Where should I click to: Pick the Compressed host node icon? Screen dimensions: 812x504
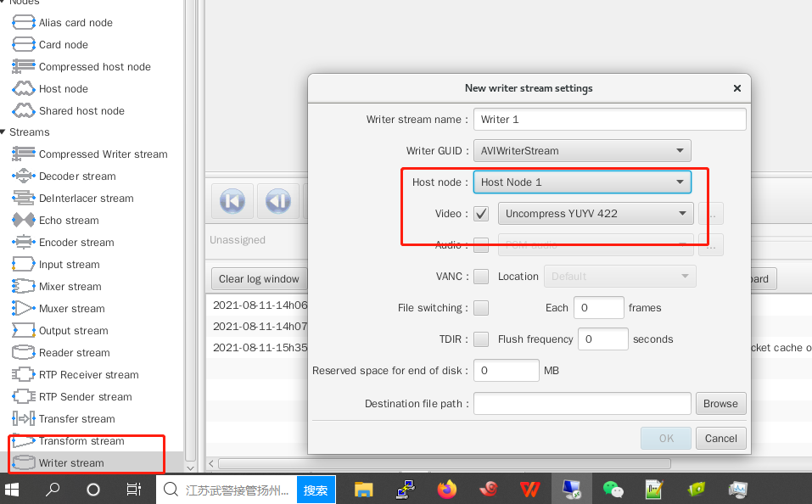tap(23, 67)
